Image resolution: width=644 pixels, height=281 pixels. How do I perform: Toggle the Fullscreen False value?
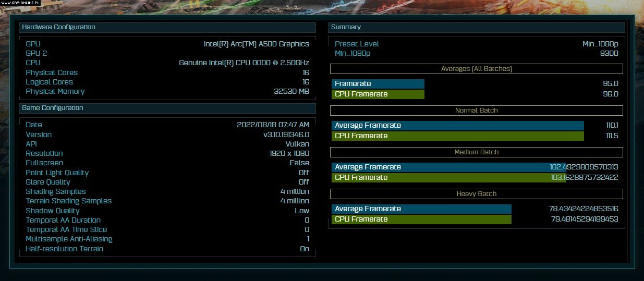pos(299,163)
